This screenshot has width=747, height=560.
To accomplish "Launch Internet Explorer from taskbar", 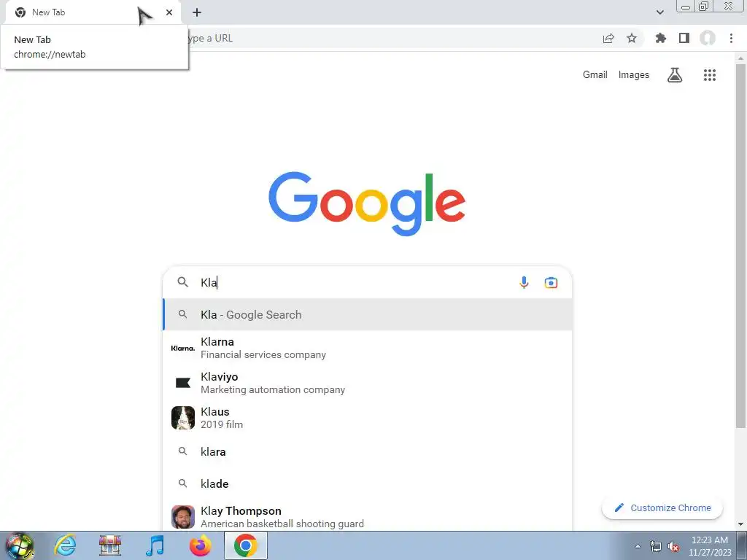I will click(65, 545).
